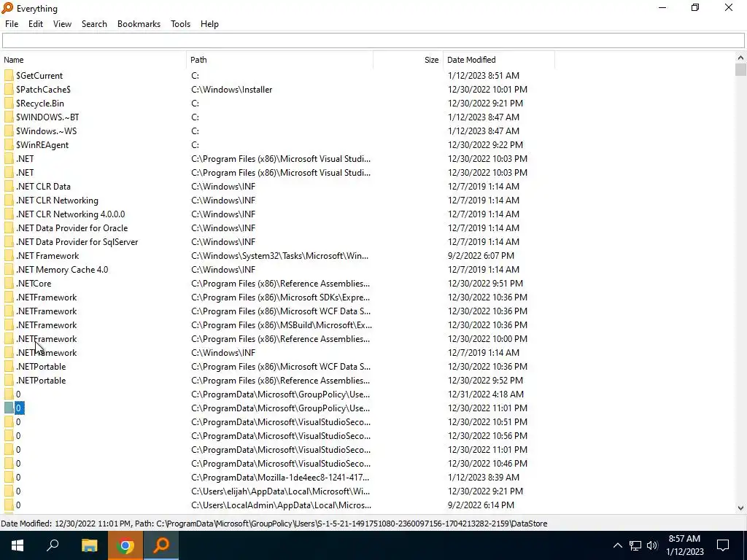Click folder icon of .NETPortable modified 9:52 PM
The width and height of the screenshot is (747, 560).
[9, 380]
